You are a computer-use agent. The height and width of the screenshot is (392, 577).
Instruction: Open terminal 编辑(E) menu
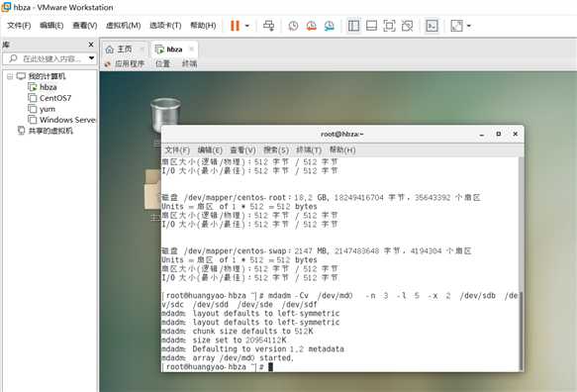(x=210, y=150)
